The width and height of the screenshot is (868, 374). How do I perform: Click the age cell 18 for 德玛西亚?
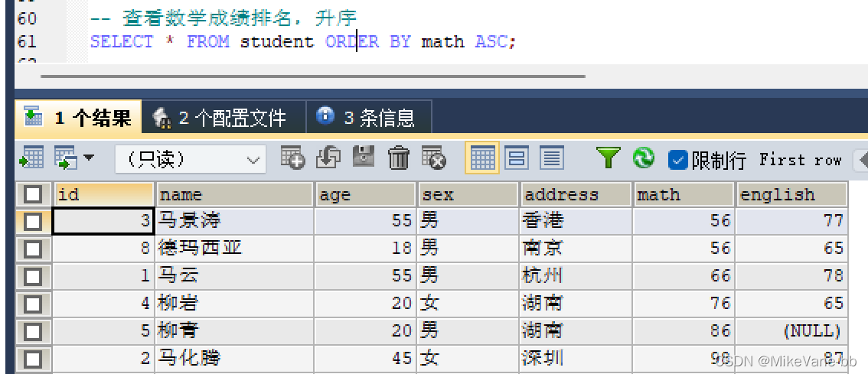pyautogui.click(x=365, y=248)
